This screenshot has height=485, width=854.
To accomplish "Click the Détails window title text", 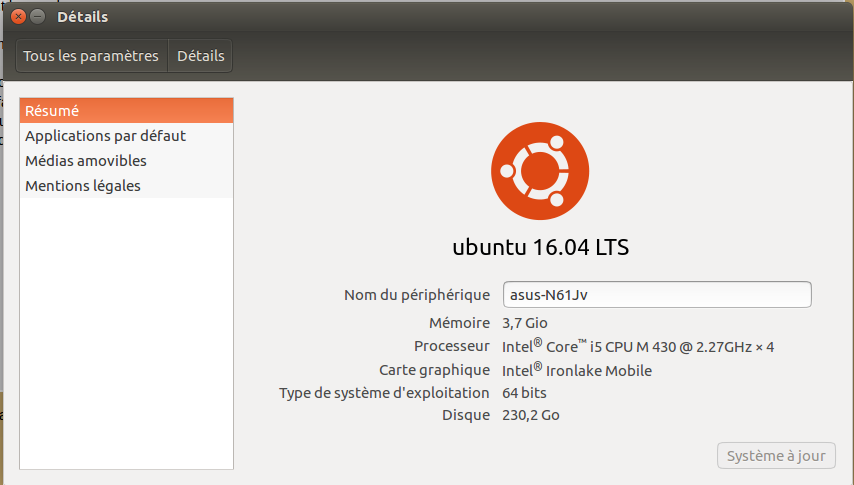I will (82, 17).
